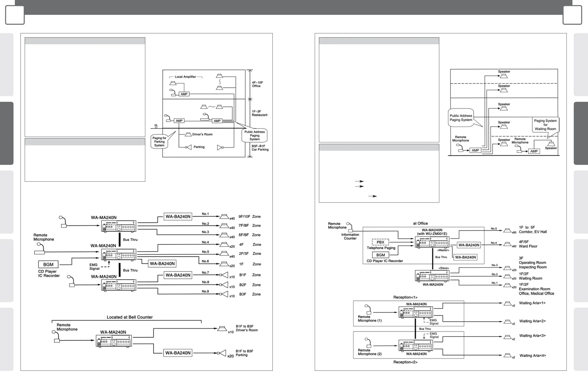Click the BGM box beside CD Player IC Recorder label

pos(48,264)
